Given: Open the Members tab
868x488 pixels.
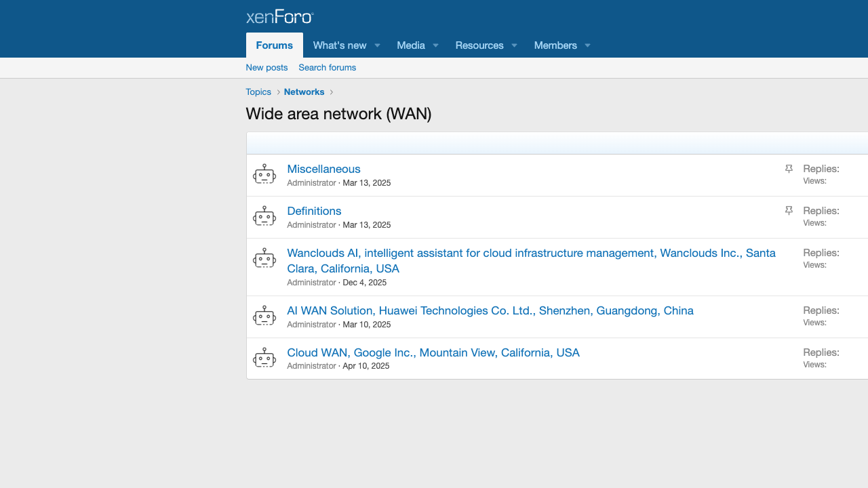Looking at the screenshot, I should [x=555, y=45].
